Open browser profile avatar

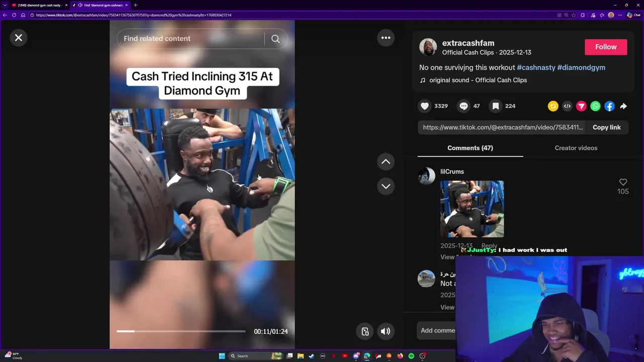(x=611, y=15)
